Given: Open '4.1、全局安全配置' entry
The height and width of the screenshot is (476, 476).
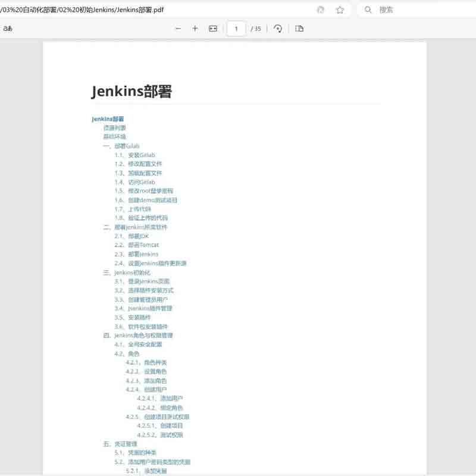Looking at the screenshot, I should pyautogui.click(x=138, y=345).
